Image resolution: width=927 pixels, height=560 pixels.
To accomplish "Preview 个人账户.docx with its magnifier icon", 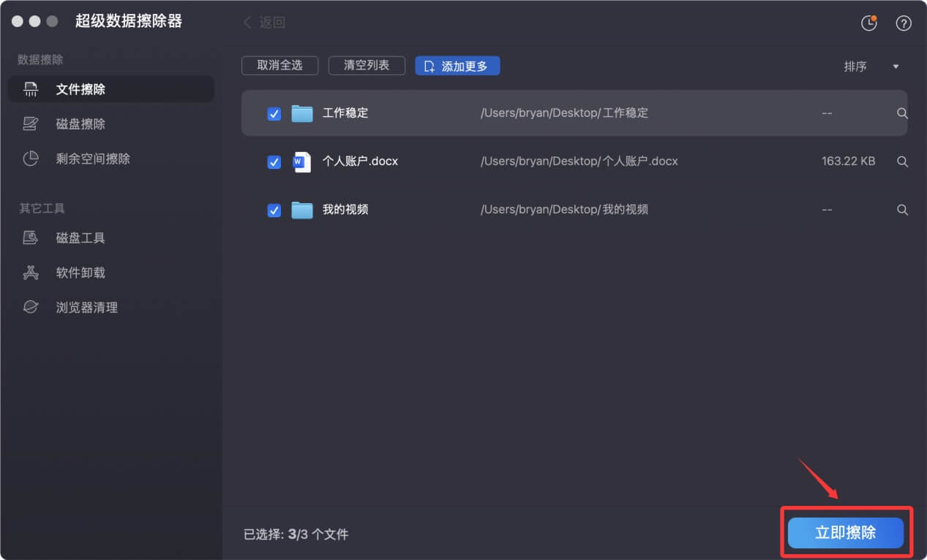I will coord(902,162).
